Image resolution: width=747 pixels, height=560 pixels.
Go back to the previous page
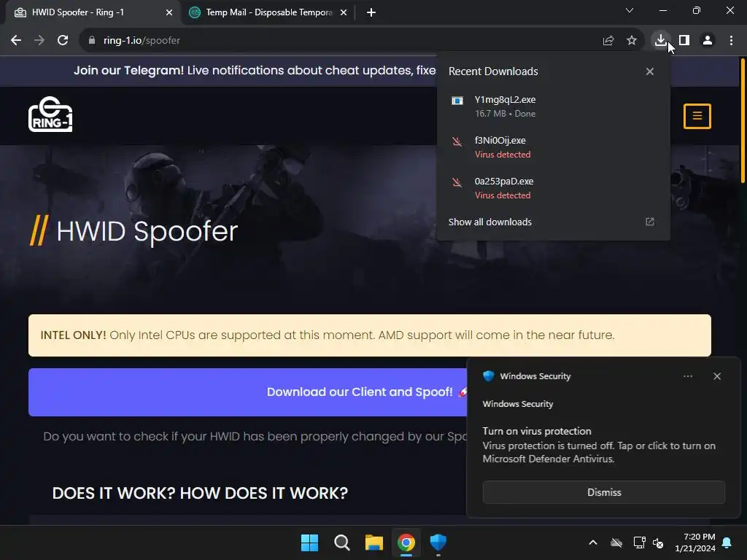(16, 41)
